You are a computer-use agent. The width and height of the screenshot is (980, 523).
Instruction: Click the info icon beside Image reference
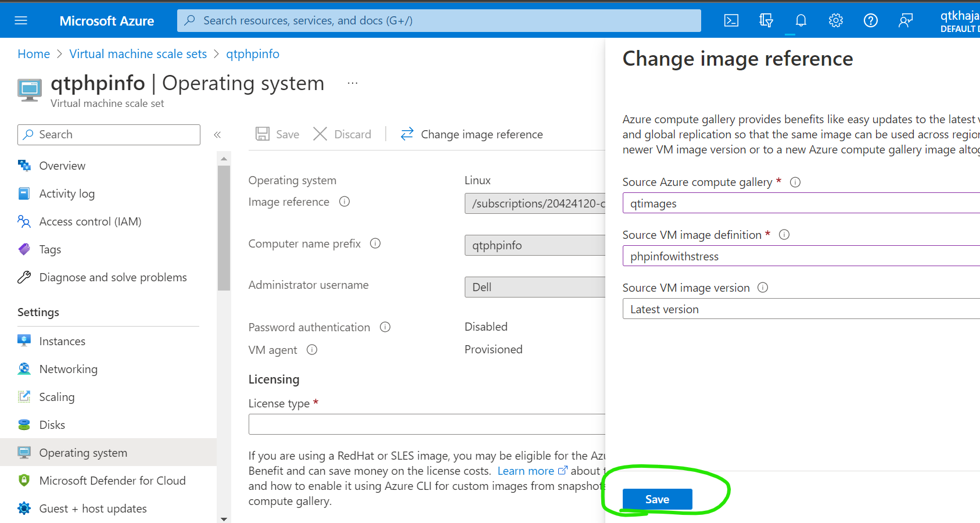[344, 202]
